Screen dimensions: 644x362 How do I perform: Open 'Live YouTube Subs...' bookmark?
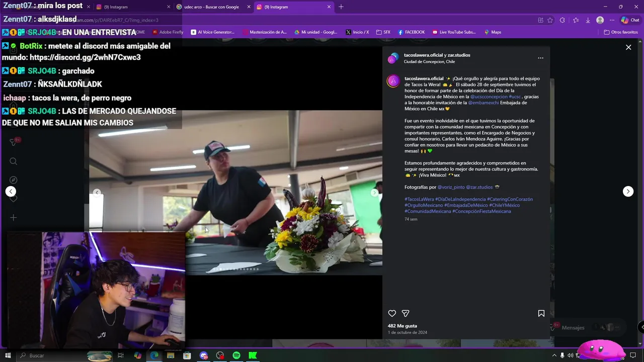coord(454,32)
